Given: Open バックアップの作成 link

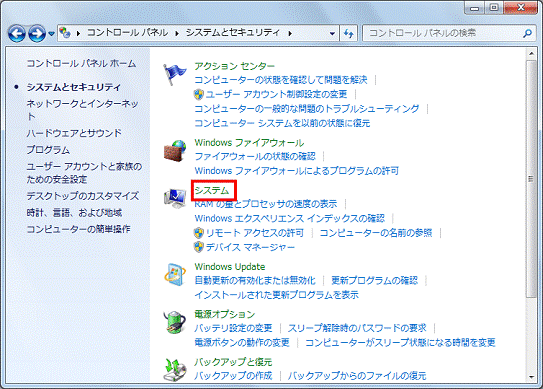Looking at the screenshot, I should 233,376.
